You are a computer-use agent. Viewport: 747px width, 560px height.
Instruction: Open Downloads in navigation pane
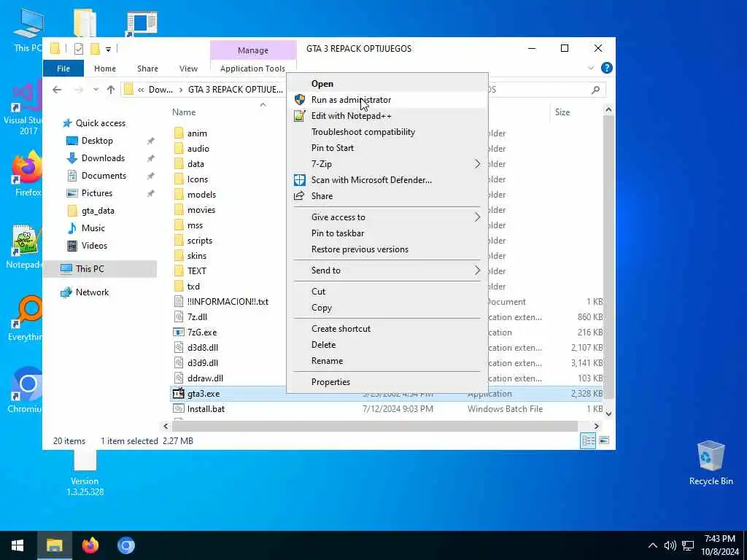click(x=103, y=158)
